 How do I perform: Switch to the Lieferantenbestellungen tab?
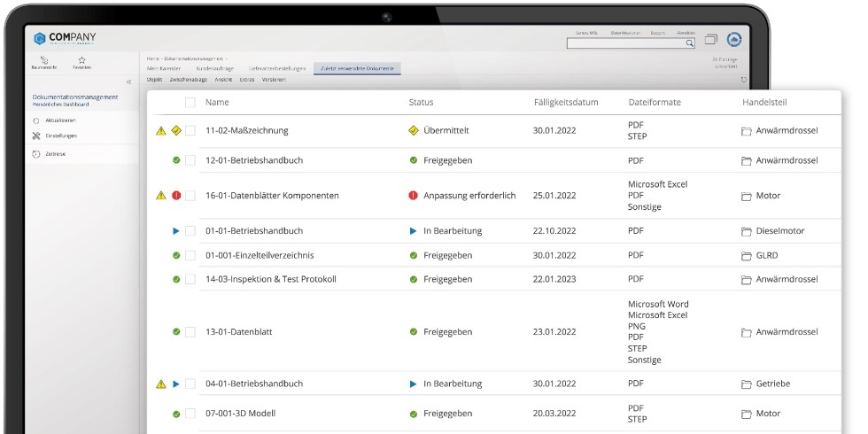(x=277, y=68)
